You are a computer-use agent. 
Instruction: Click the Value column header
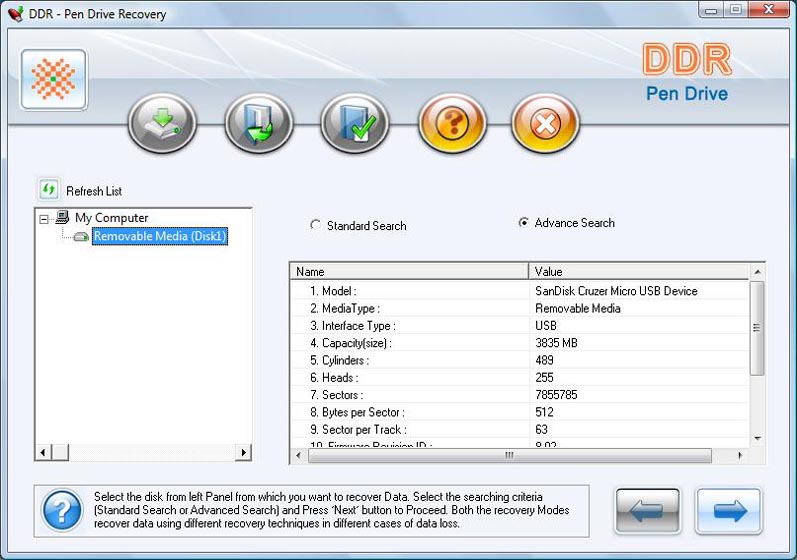click(x=639, y=271)
